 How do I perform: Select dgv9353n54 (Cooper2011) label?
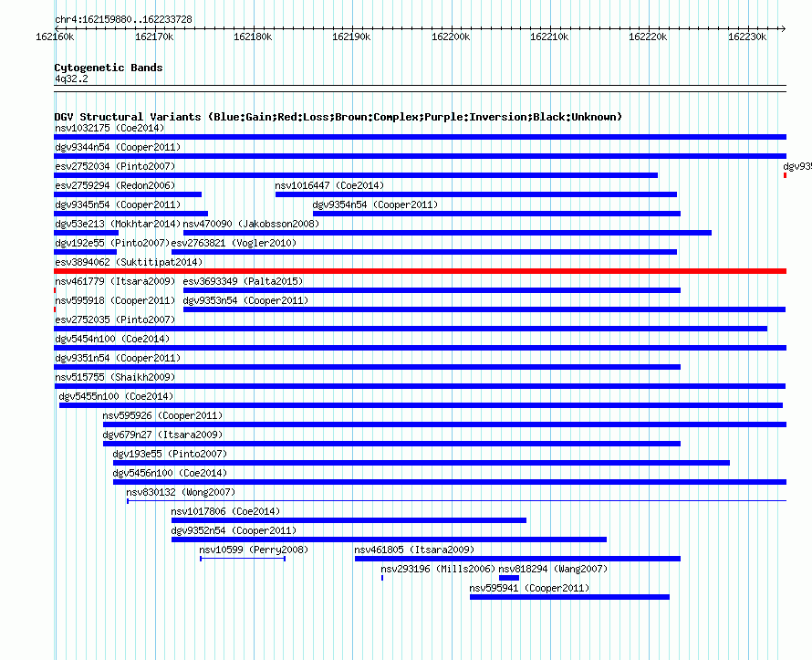pos(245,300)
